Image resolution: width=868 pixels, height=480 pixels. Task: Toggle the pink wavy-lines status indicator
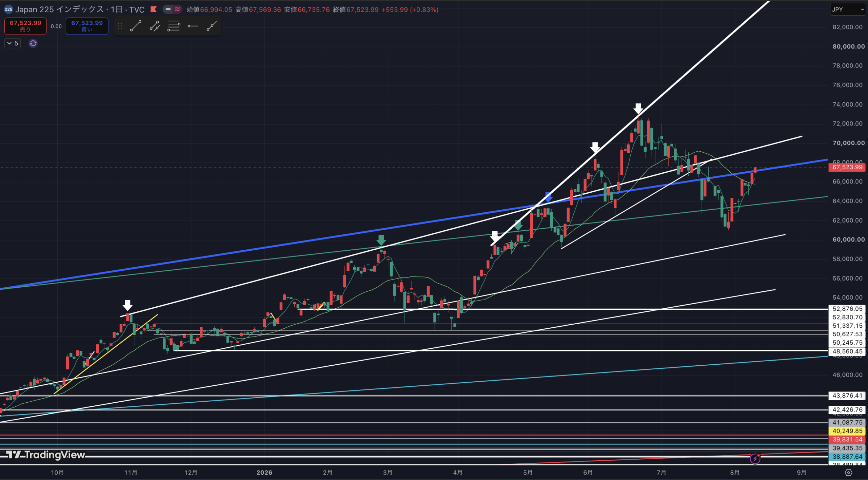click(x=177, y=9)
